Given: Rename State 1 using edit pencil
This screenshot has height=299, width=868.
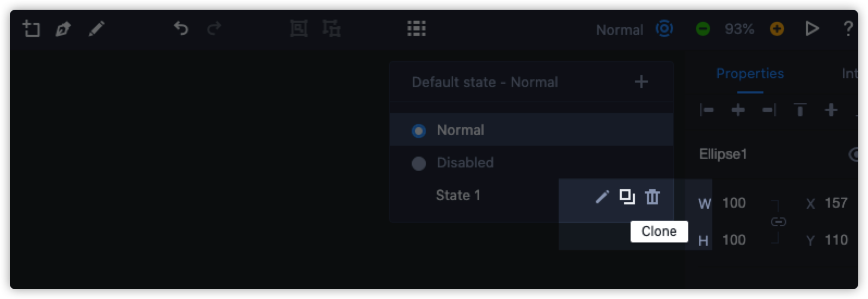Looking at the screenshot, I should [x=602, y=196].
